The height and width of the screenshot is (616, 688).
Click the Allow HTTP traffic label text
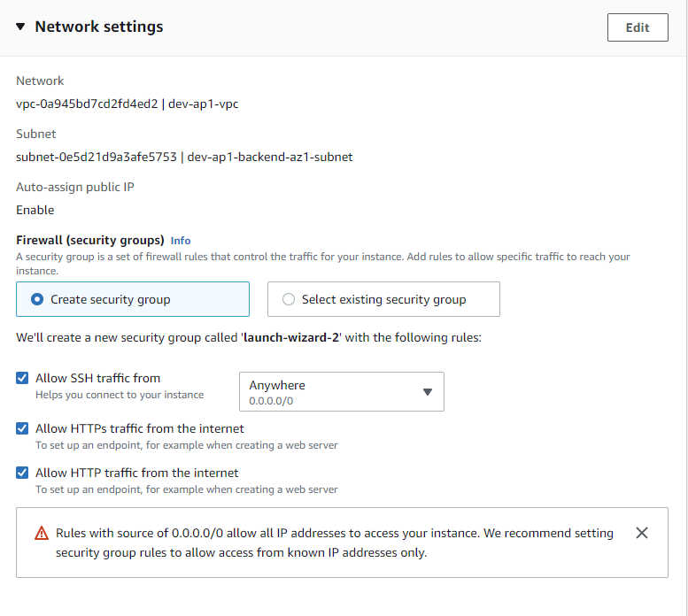pyautogui.click(x=137, y=473)
